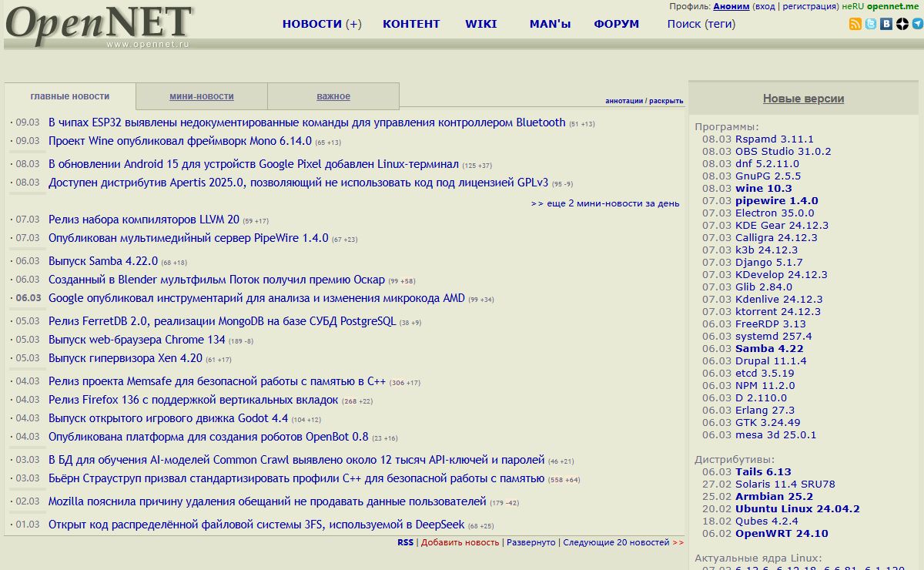Open the Chrome 134 browser release news
The height and width of the screenshot is (570, 924).
click(x=137, y=340)
